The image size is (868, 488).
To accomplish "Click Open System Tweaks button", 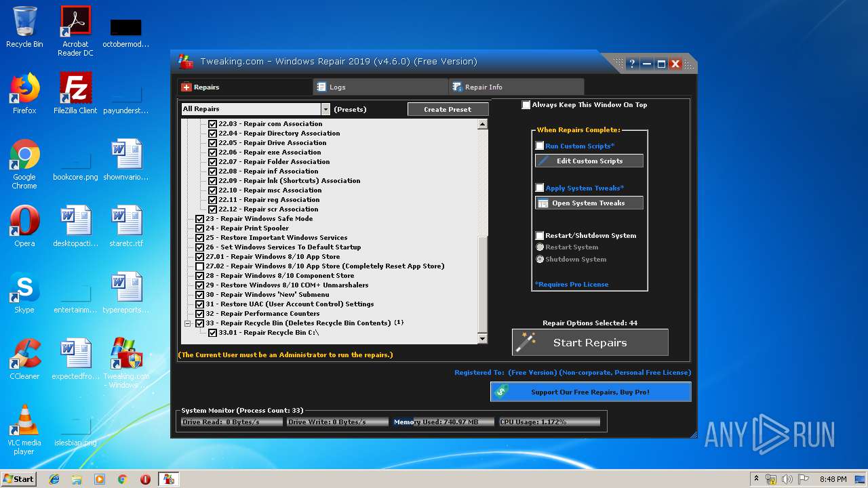I will pos(589,203).
